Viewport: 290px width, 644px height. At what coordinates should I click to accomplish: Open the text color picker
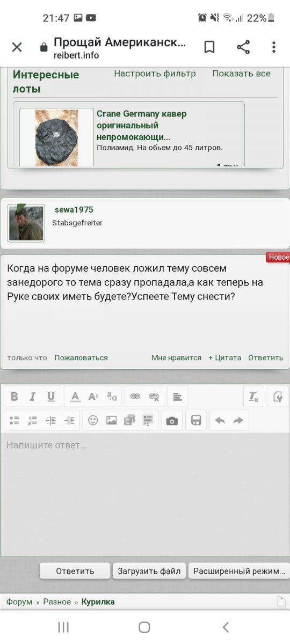coord(75,397)
